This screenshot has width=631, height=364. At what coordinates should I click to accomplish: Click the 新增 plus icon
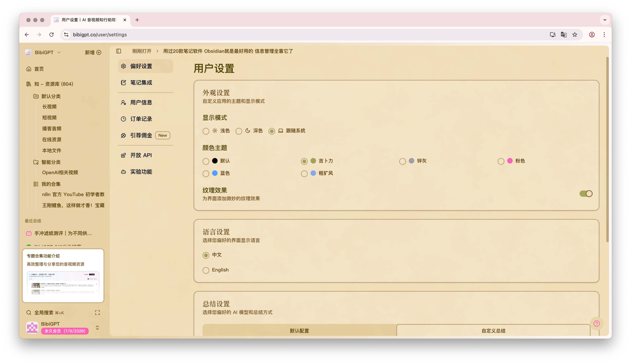(x=99, y=52)
